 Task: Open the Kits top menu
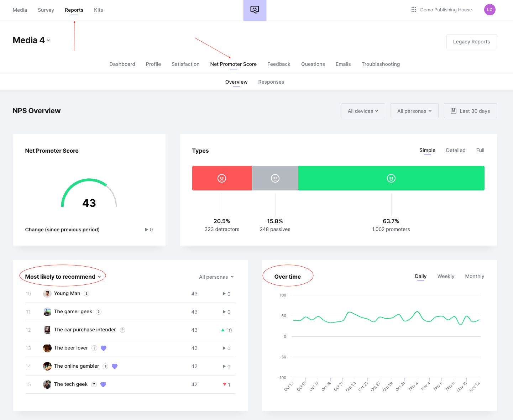pyautogui.click(x=99, y=10)
